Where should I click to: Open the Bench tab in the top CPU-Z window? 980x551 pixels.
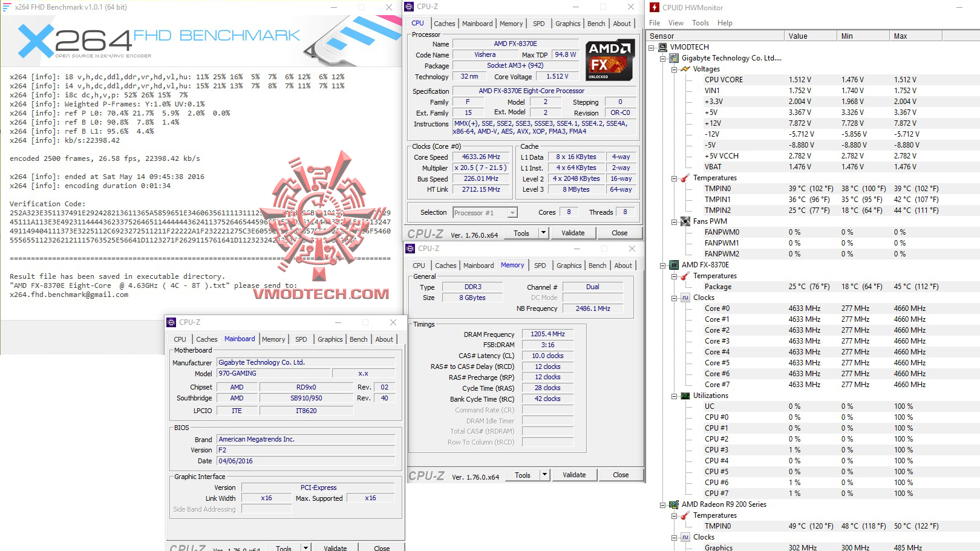point(596,24)
